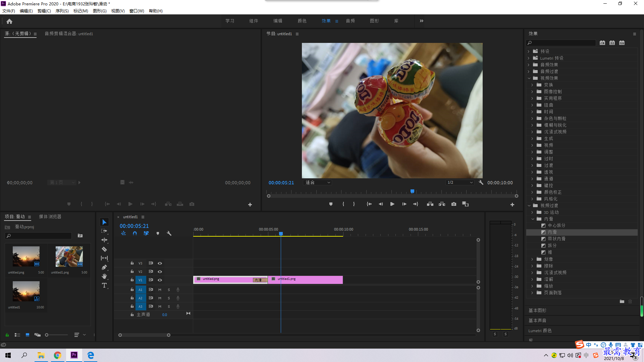The width and height of the screenshot is (644, 362).
Task: Step back one frame in program monitor
Action: [x=381, y=204]
